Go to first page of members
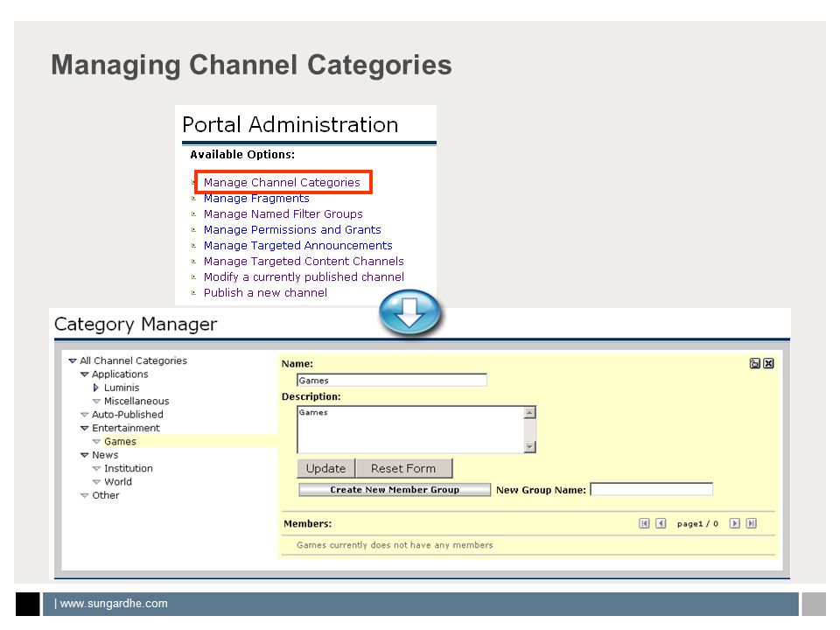Screen dimensions: 840x630 click(x=644, y=523)
